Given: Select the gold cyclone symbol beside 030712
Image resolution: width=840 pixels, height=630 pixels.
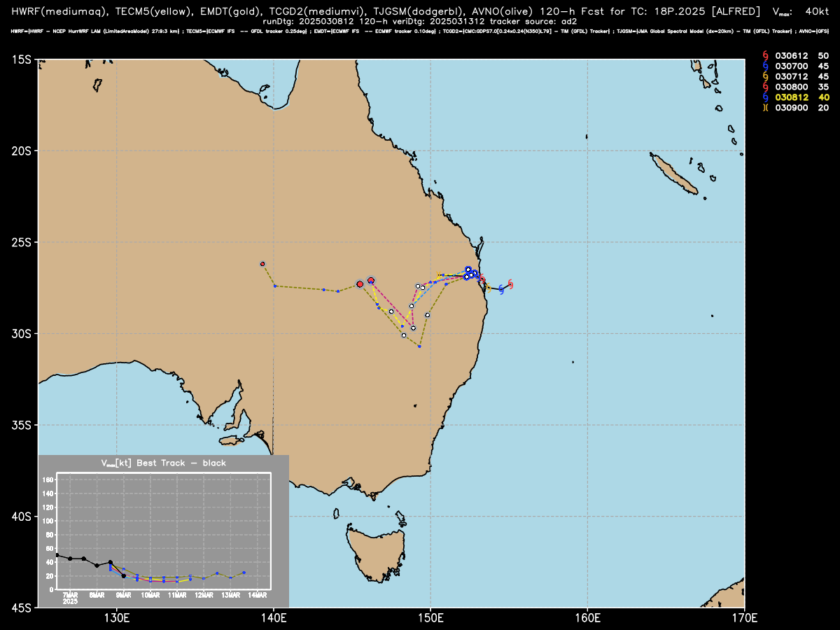Looking at the screenshot, I should [x=766, y=76].
